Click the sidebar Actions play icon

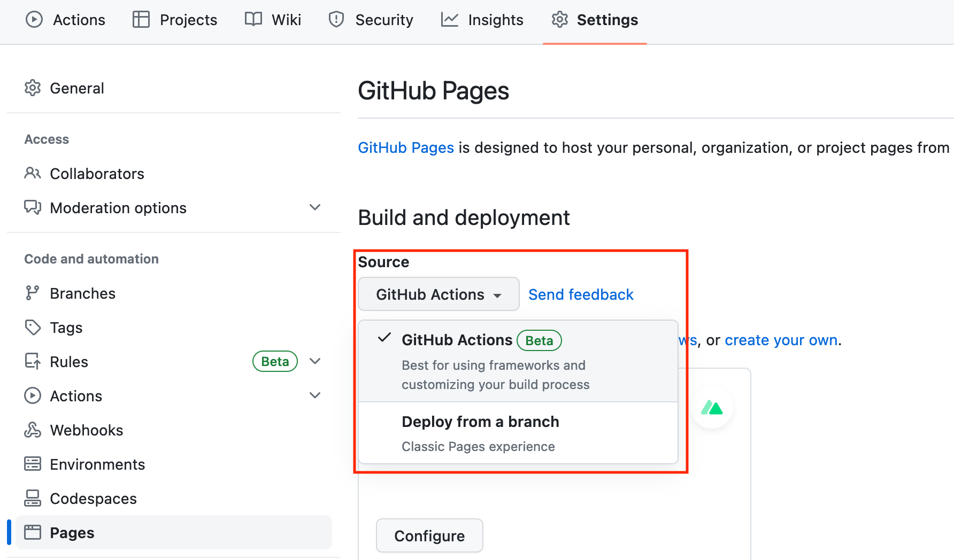point(33,395)
